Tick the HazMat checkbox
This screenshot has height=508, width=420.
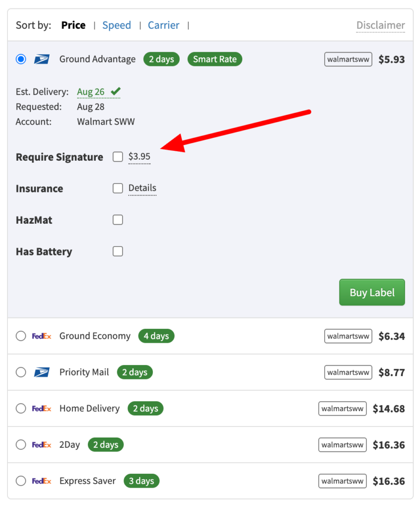[118, 220]
